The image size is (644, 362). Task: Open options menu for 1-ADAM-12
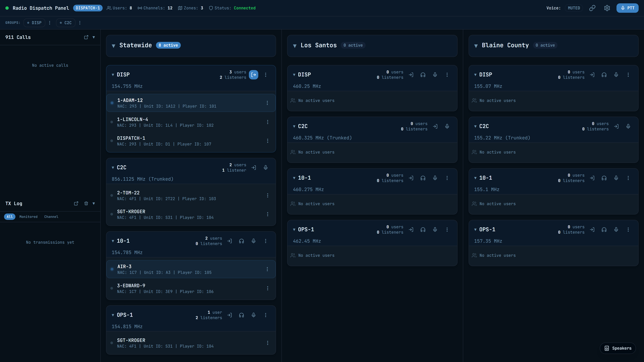(x=267, y=103)
